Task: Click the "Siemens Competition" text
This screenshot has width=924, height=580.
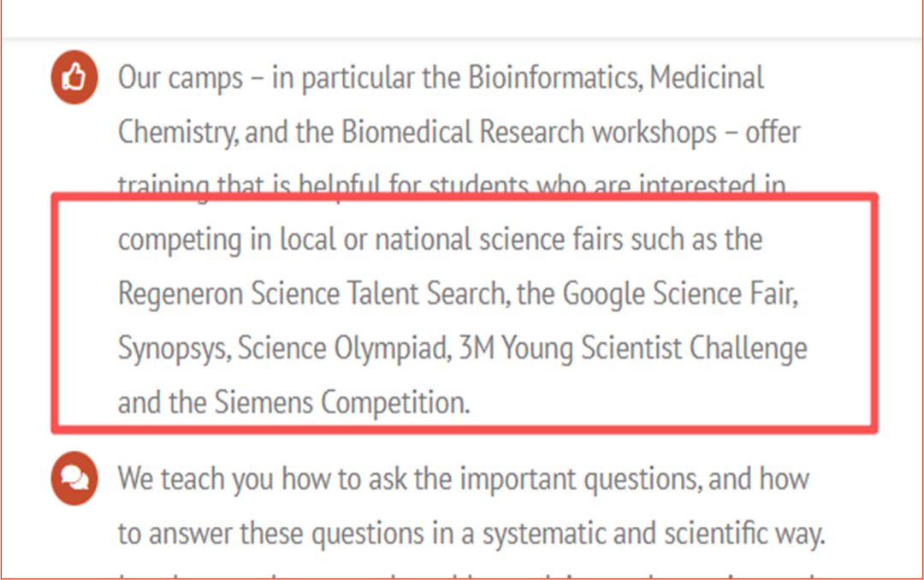Action: 339,403
